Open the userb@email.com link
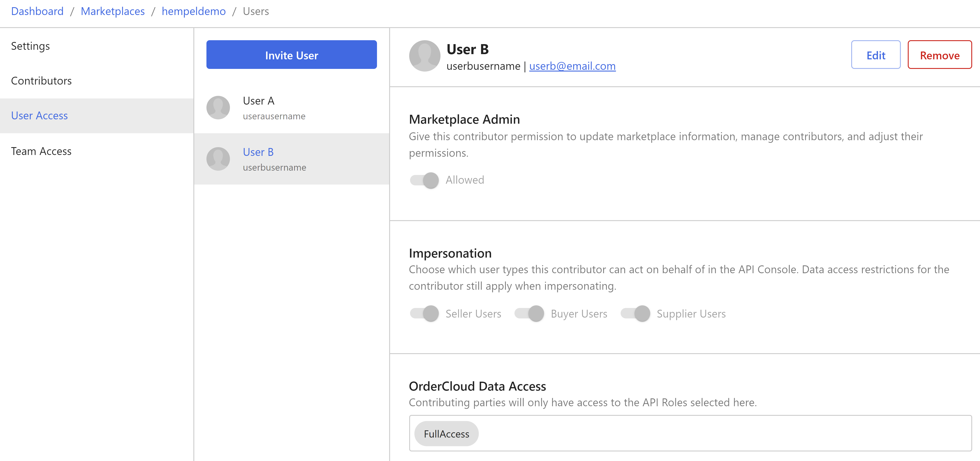The height and width of the screenshot is (461, 980). [x=572, y=66]
